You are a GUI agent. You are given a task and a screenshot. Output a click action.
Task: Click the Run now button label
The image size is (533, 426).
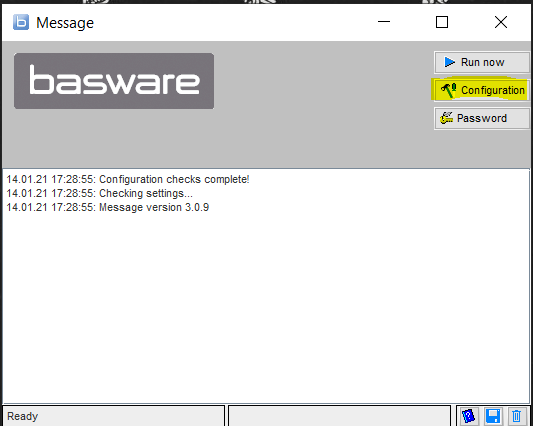coord(482,62)
